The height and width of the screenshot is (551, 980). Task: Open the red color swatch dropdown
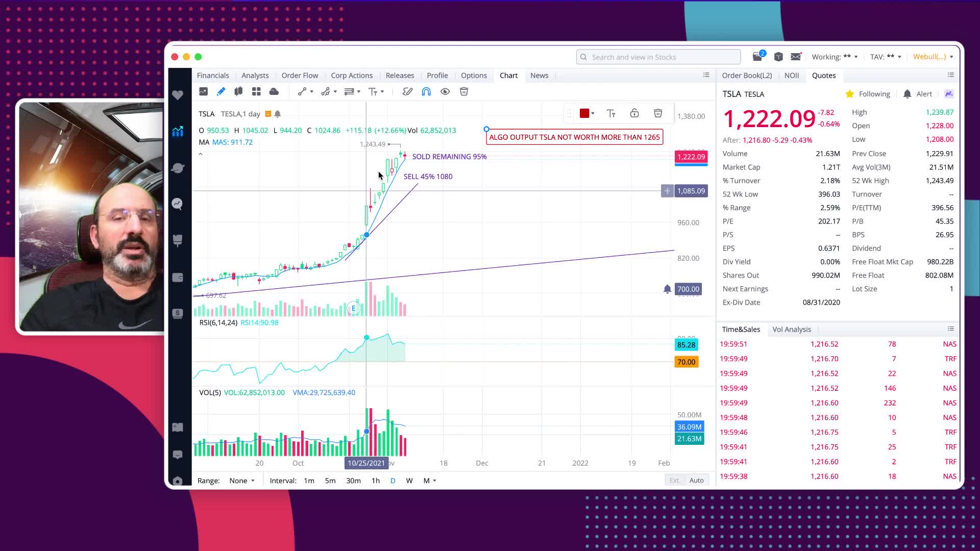pos(593,113)
